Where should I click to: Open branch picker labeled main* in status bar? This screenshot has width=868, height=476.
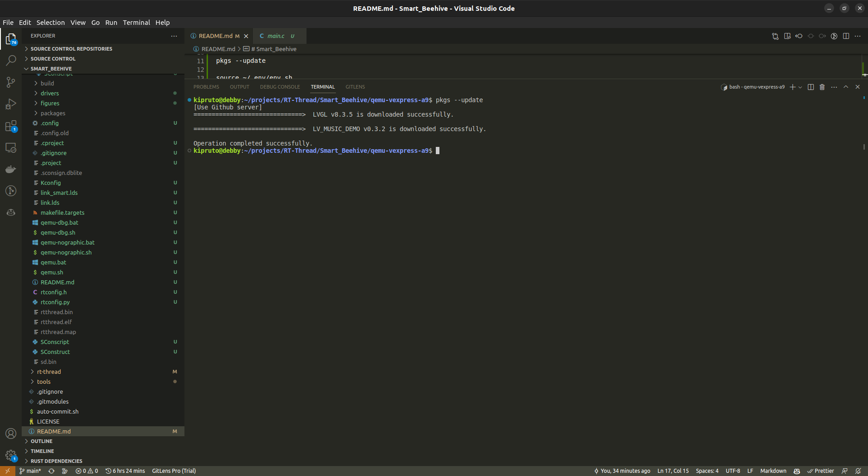30,471
